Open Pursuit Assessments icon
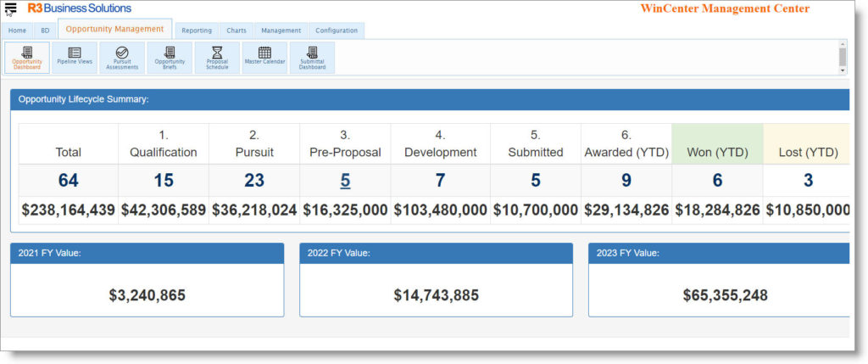868x364 pixels. coord(122,58)
